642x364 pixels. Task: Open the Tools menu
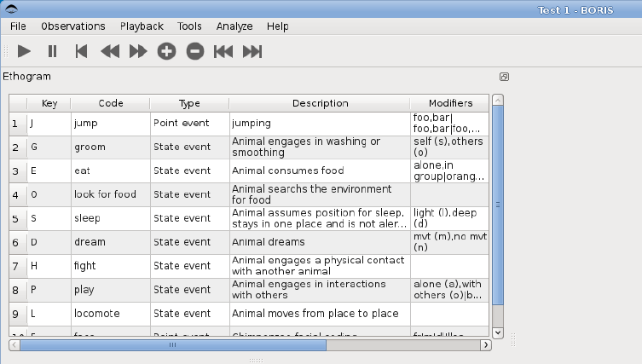189,26
